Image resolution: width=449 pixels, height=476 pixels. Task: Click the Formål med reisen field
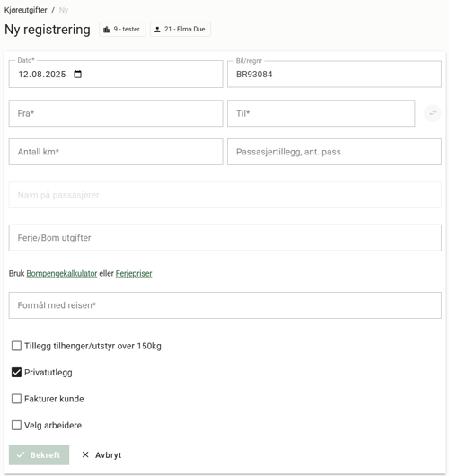[x=225, y=305]
